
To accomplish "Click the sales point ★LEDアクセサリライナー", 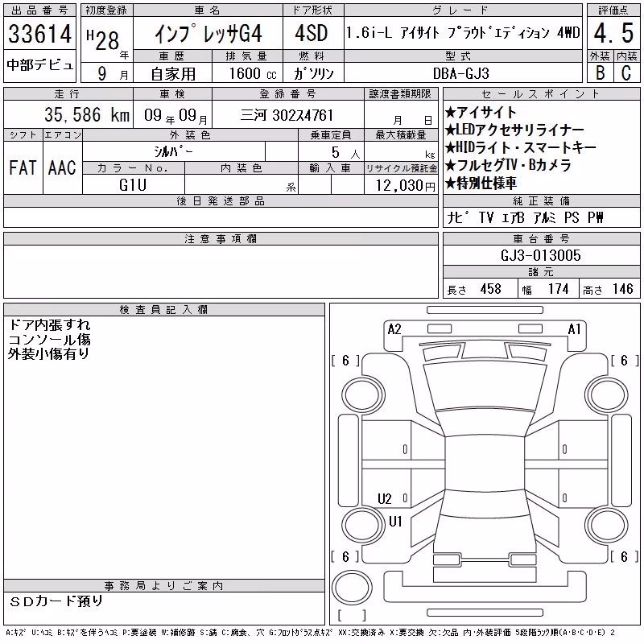I will (x=514, y=130).
